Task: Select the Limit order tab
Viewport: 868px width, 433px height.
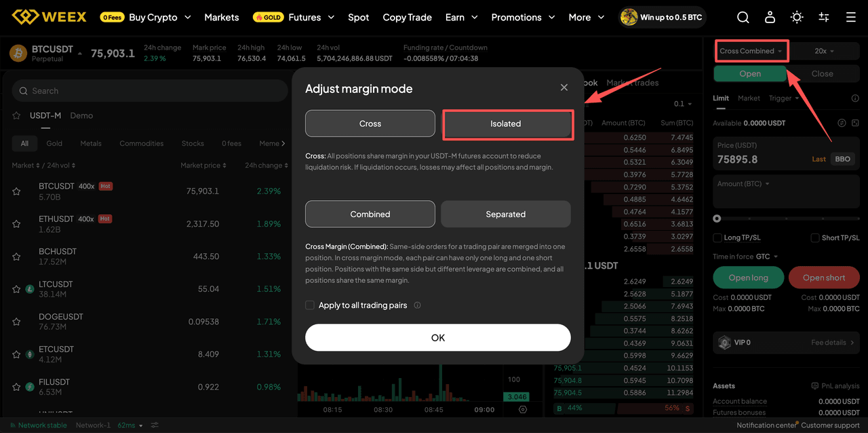Action: 721,98
